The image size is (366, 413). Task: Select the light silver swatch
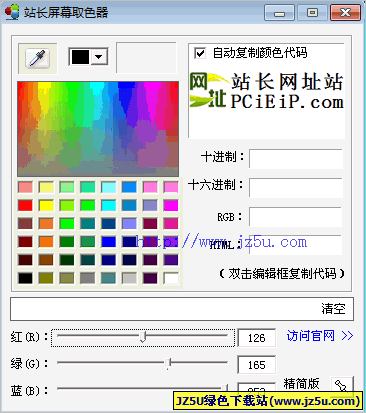point(129,278)
